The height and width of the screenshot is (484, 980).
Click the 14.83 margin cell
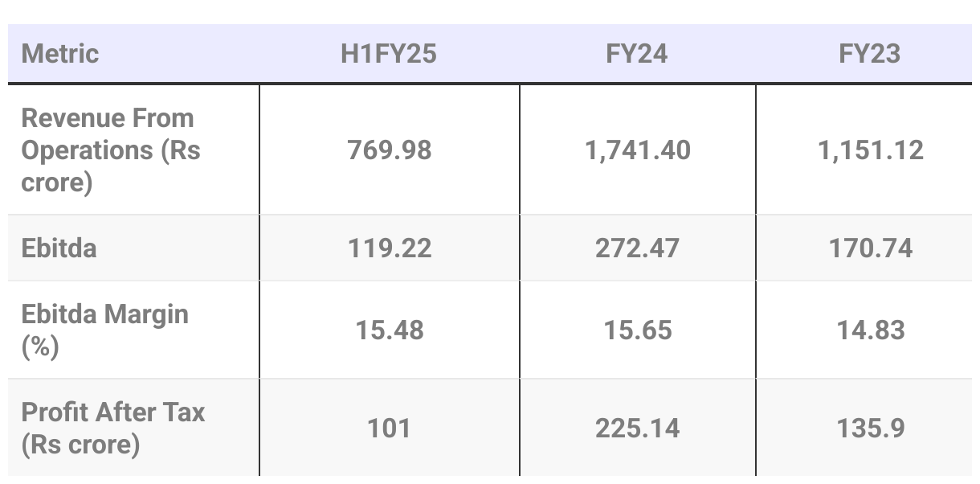click(871, 330)
